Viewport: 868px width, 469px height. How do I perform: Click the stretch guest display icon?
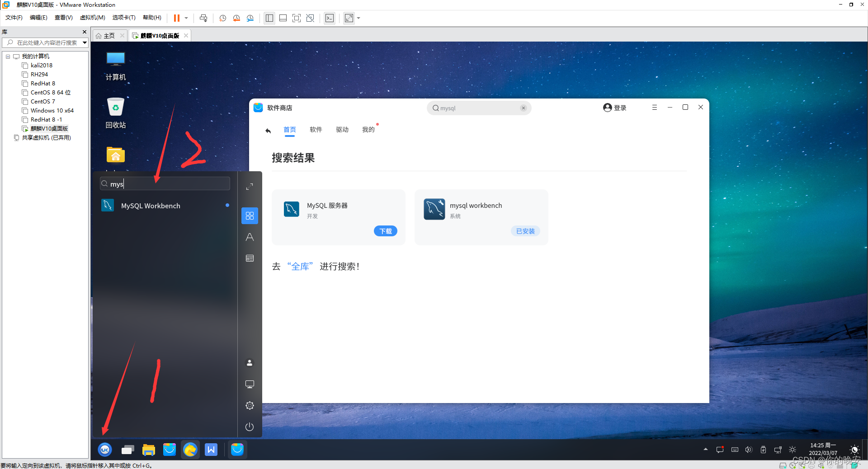click(x=349, y=18)
